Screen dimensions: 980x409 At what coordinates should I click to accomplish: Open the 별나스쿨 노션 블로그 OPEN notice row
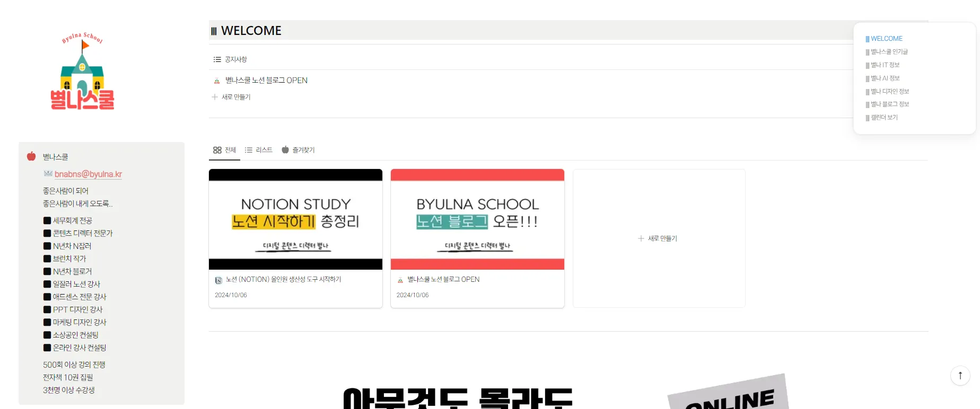(x=266, y=81)
